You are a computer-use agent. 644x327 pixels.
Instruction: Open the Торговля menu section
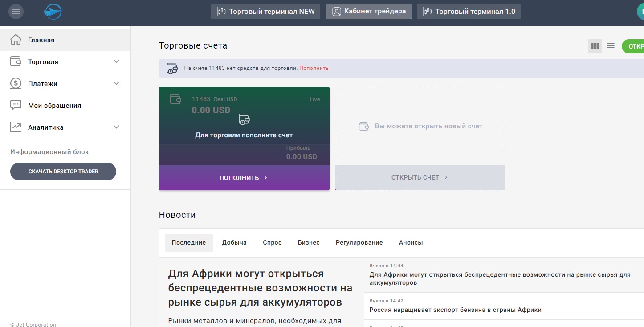pyautogui.click(x=65, y=62)
